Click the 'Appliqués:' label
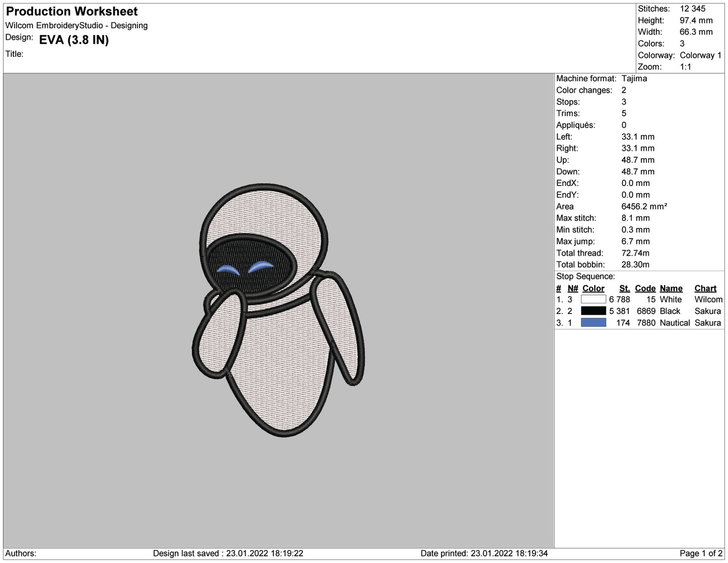728x563 pixels. coord(575,125)
